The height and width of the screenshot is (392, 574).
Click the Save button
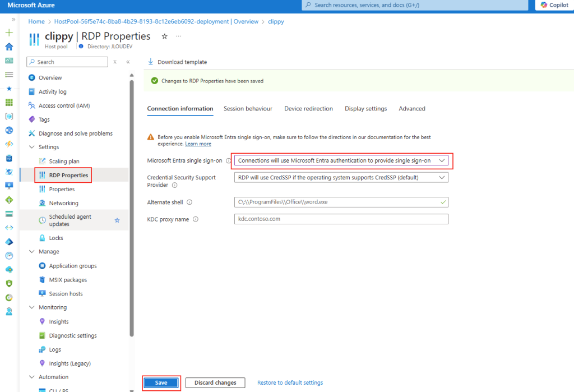point(161,382)
